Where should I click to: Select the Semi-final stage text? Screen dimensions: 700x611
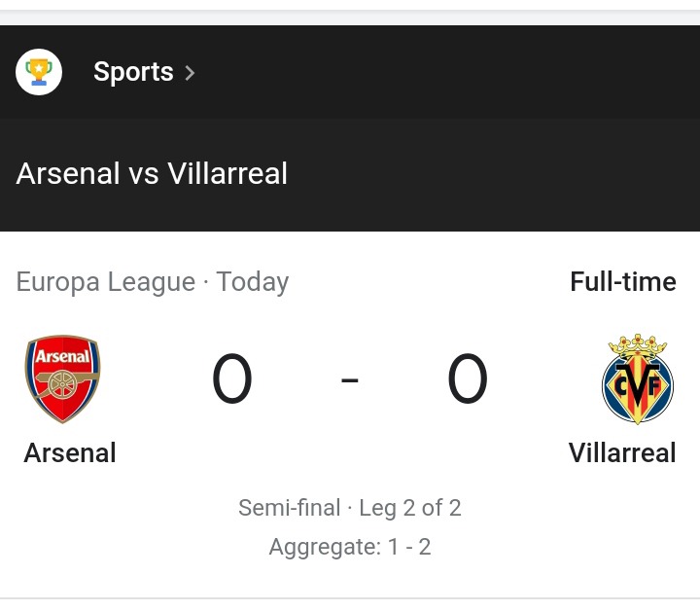290,508
